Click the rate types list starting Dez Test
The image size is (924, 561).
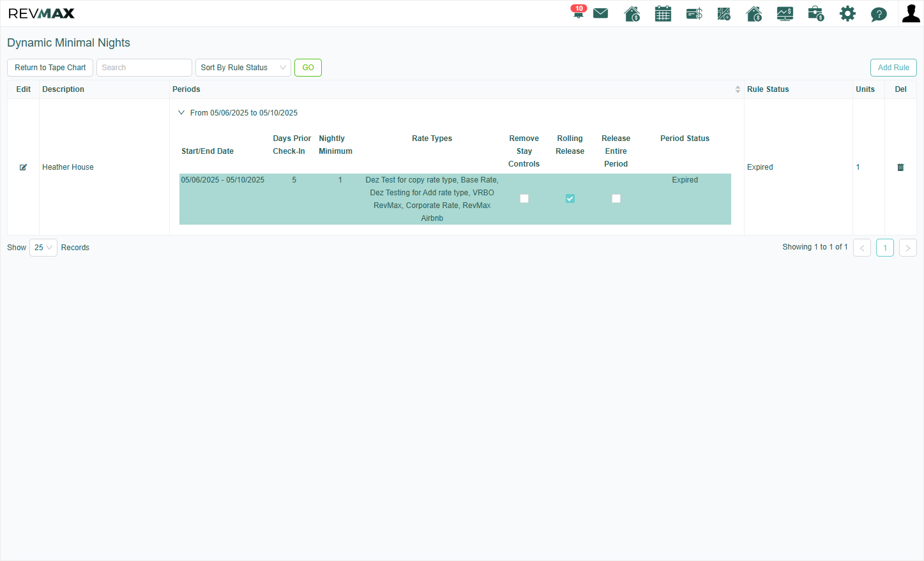pyautogui.click(x=432, y=199)
